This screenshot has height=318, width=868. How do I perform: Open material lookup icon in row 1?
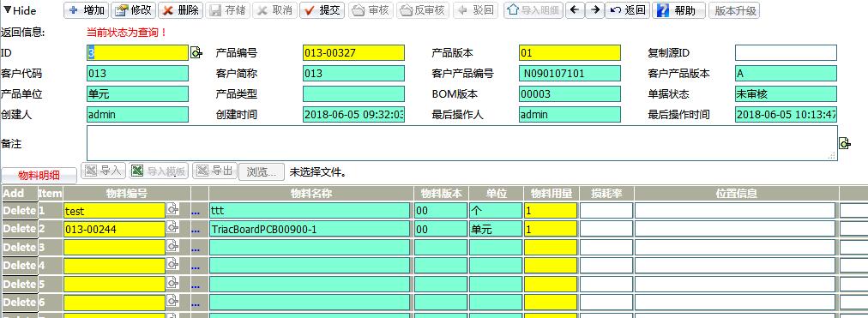click(x=172, y=209)
